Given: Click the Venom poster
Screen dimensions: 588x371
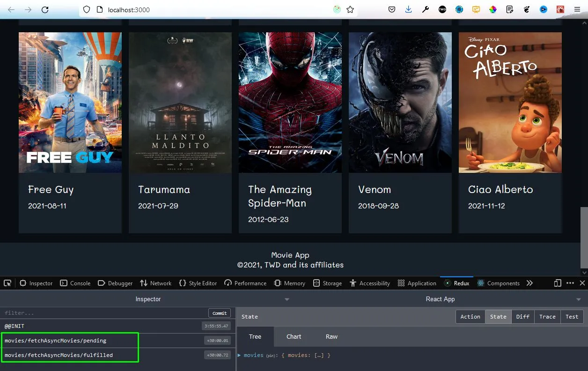Looking at the screenshot, I should click(400, 103).
